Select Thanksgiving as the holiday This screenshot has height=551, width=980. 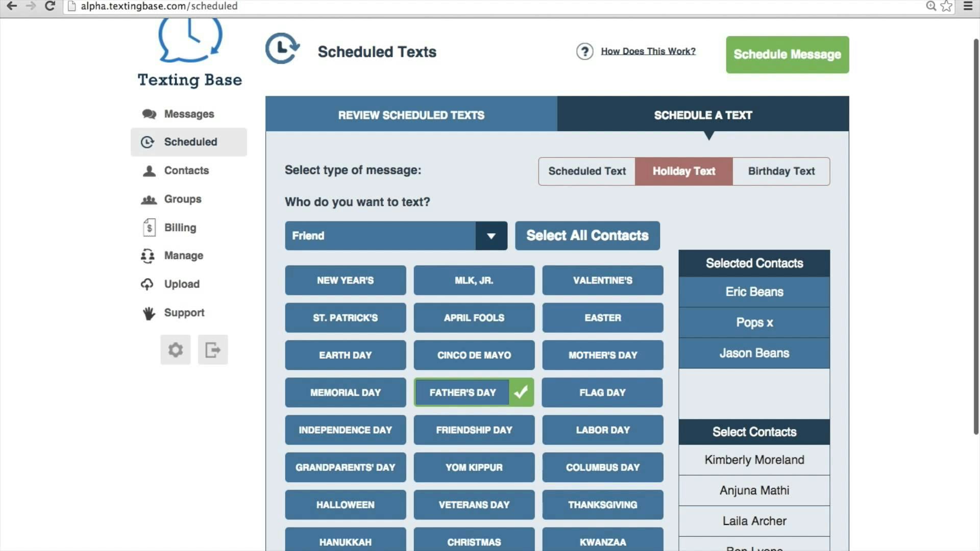point(602,505)
